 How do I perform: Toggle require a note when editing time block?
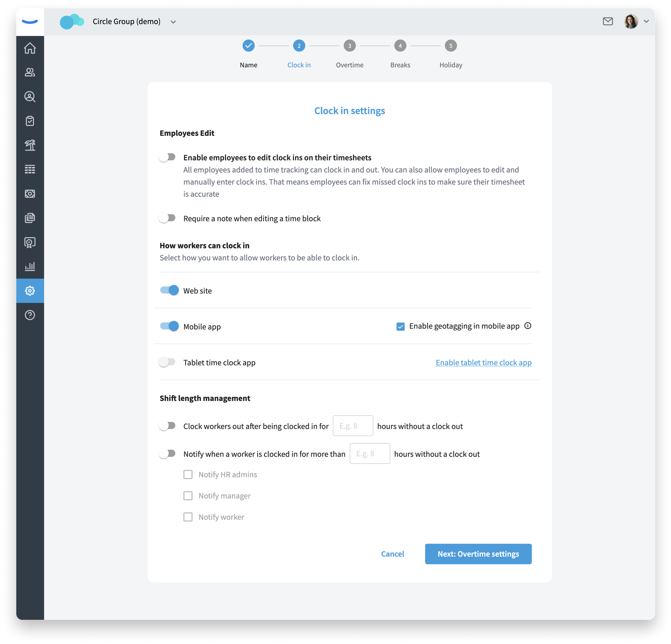[167, 218]
